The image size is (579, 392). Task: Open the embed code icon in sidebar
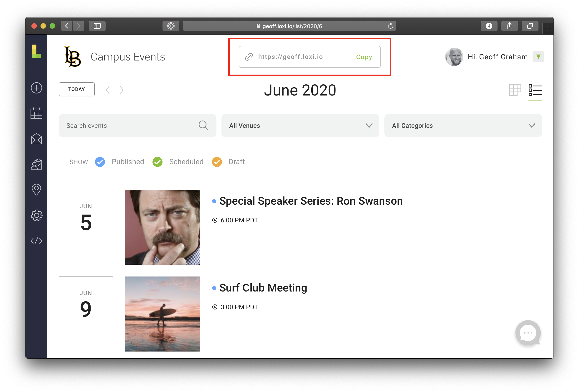(x=36, y=241)
